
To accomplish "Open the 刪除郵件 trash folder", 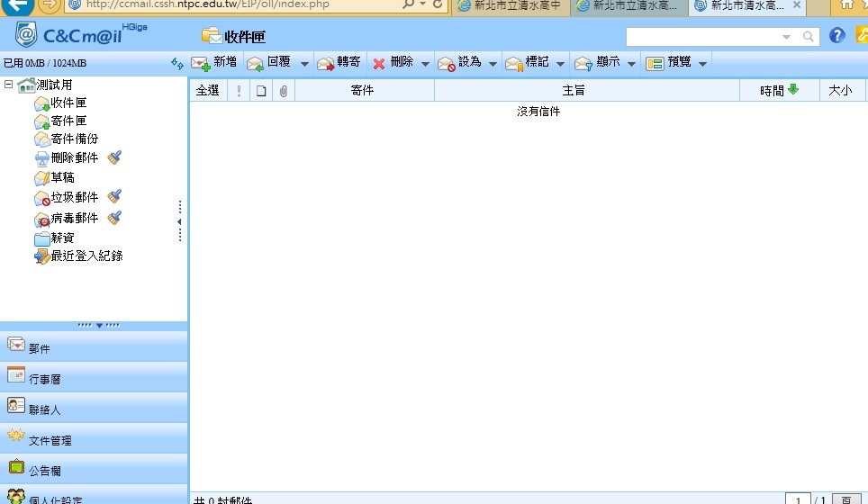I will click(66, 158).
